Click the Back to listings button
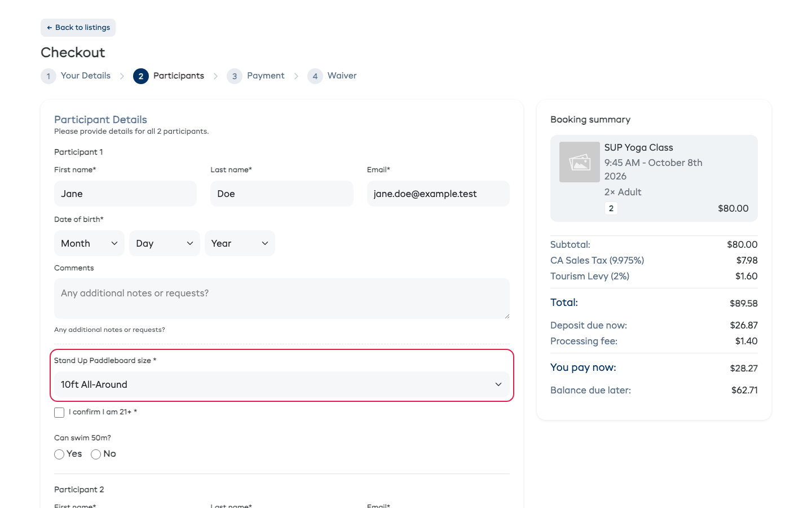812x508 pixels. click(78, 28)
